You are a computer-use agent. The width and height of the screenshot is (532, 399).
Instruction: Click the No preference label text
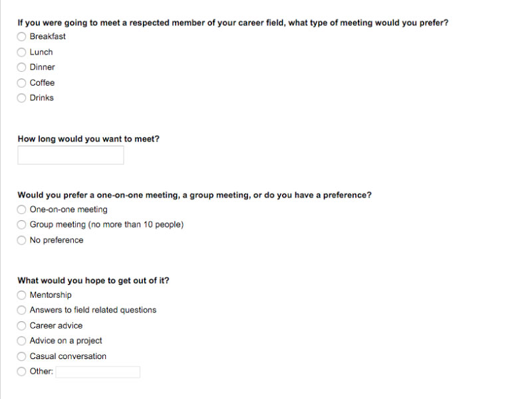point(57,240)
